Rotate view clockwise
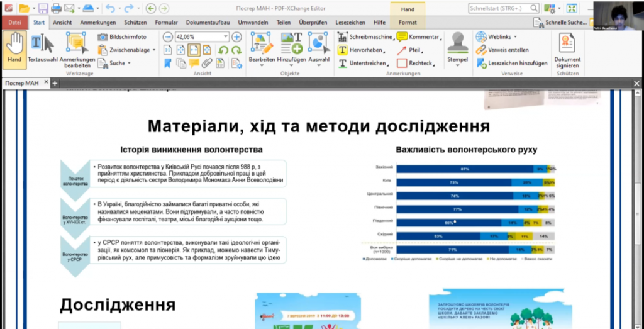This screenshot has height=329, width=644. pyautogui.click(x=236, y=50)
